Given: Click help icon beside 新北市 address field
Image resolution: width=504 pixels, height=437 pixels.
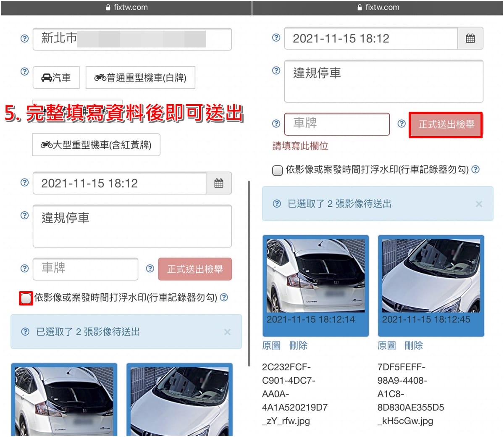Looking at the screenshot, I should point(25,39).
